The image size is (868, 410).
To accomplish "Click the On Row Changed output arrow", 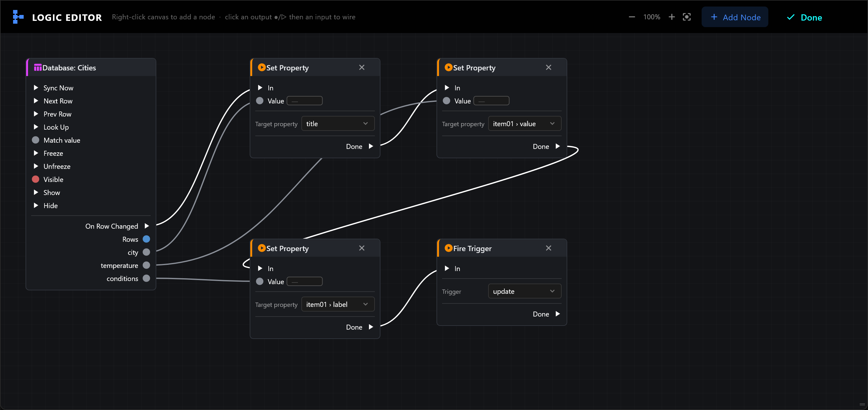I will coord(147,226).
